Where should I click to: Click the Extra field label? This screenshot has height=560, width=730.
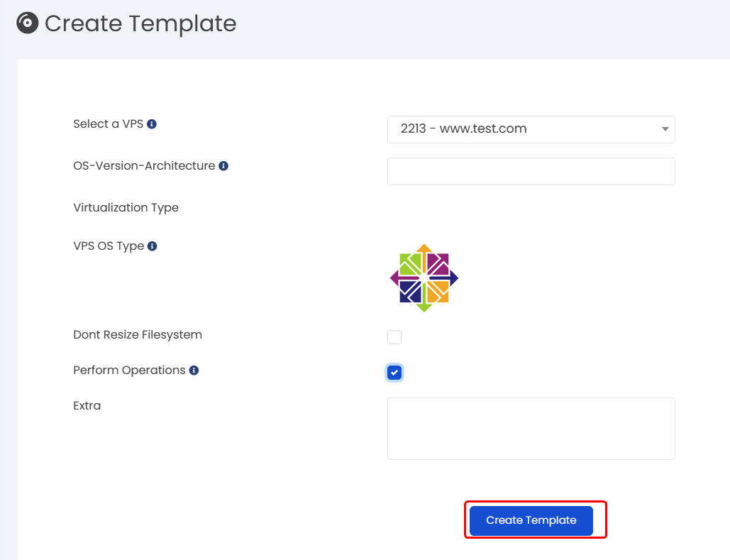[87, 406]
